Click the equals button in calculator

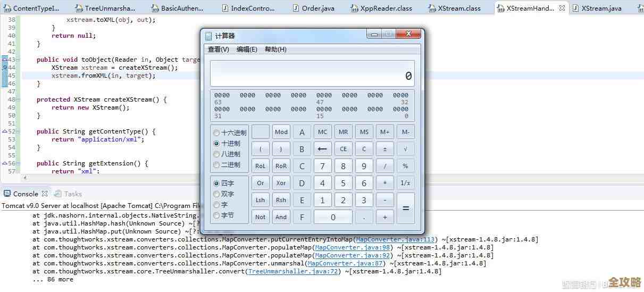[405, 208]
